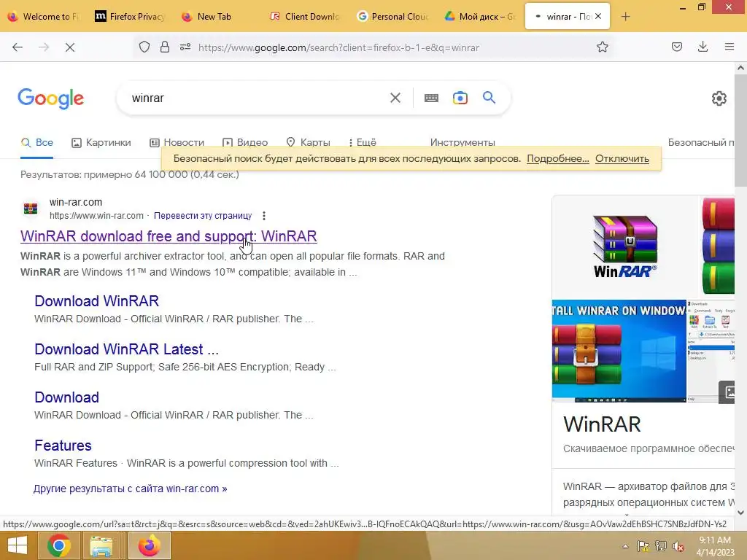Select the Картинки search filter
Viewport: 747px width, 560px height.
tap(101, 142)
